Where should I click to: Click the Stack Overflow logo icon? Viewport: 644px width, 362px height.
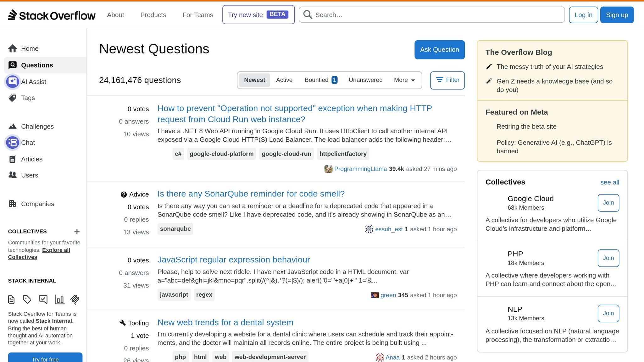12,14
